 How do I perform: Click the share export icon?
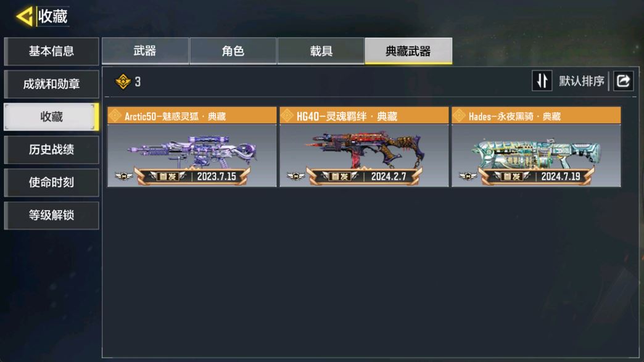click(623, 81)
